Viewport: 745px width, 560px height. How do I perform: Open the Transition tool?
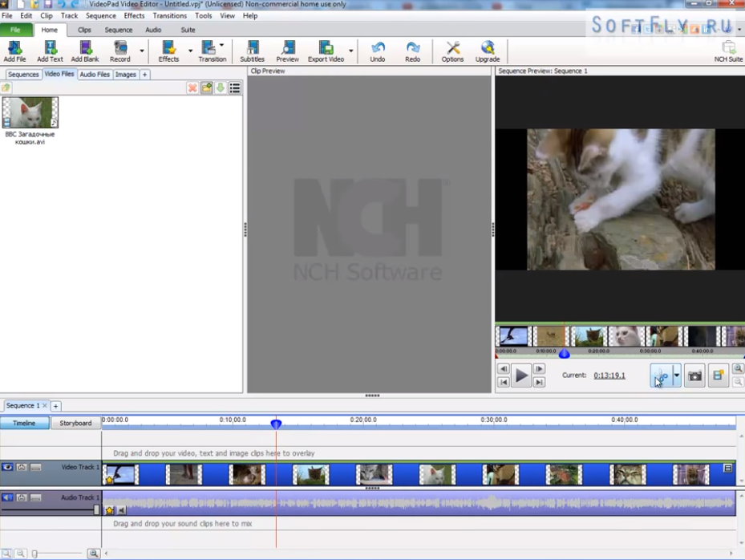click(212, 51)
